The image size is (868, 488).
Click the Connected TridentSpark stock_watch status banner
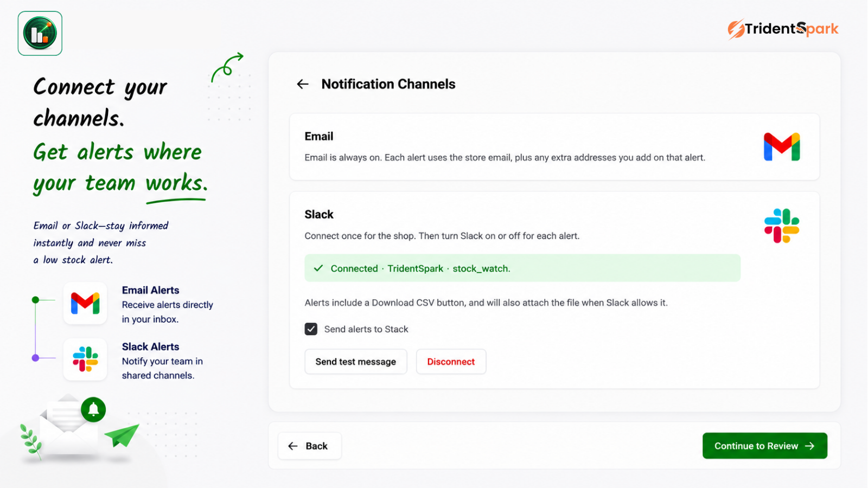[522, 268]
